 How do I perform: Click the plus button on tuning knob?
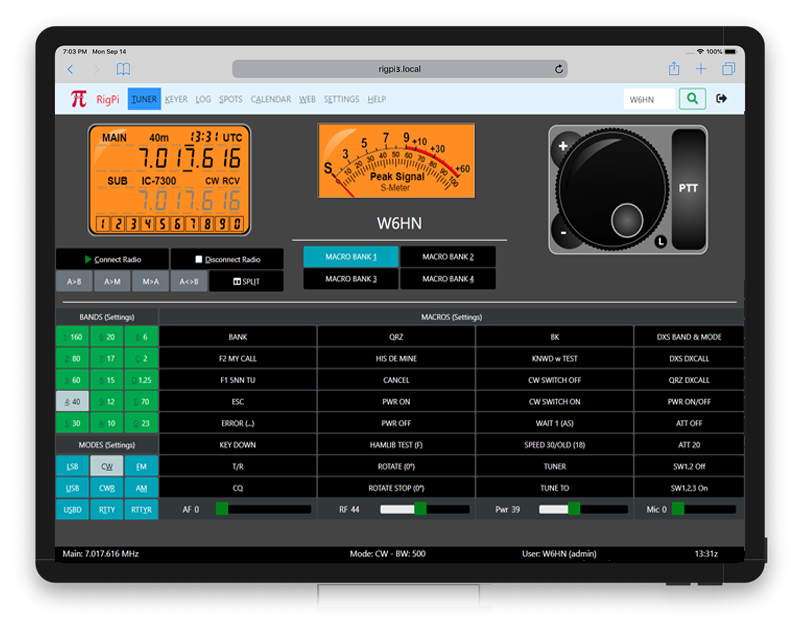click(x=563, y=146)
